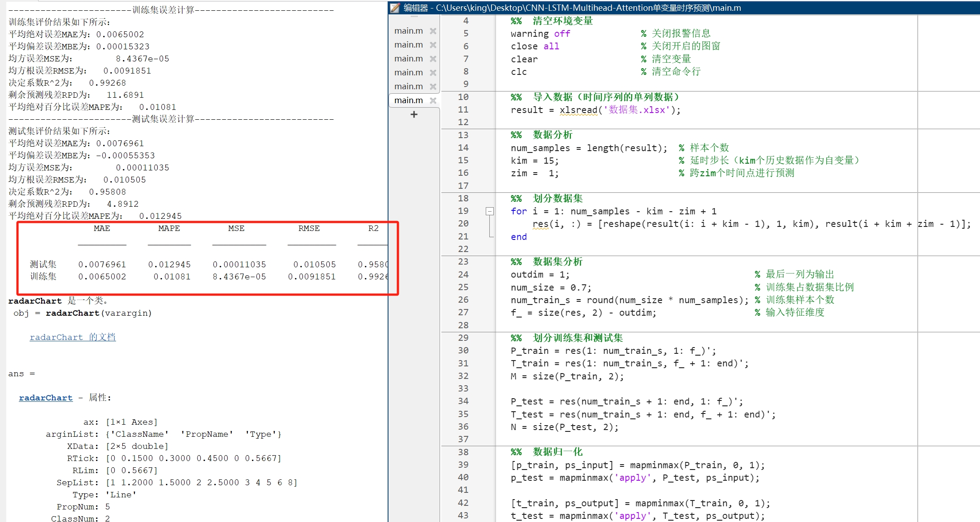Image resolution: width=980 pixels, height=522 pixels.
Task: Set a breakpoint on line number 11
Action: (x=463, y=110)
